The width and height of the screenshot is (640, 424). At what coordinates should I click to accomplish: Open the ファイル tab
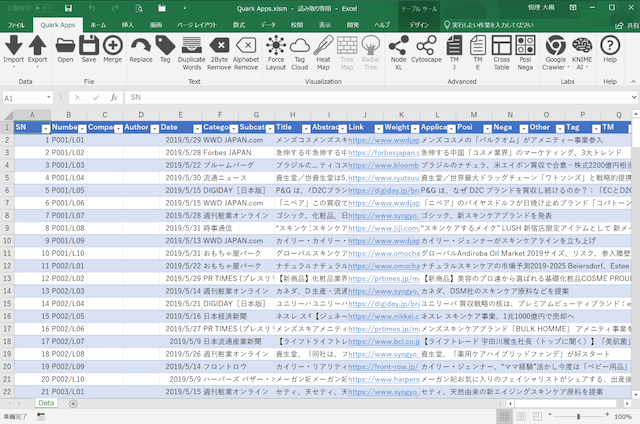(x=16, y=25)
